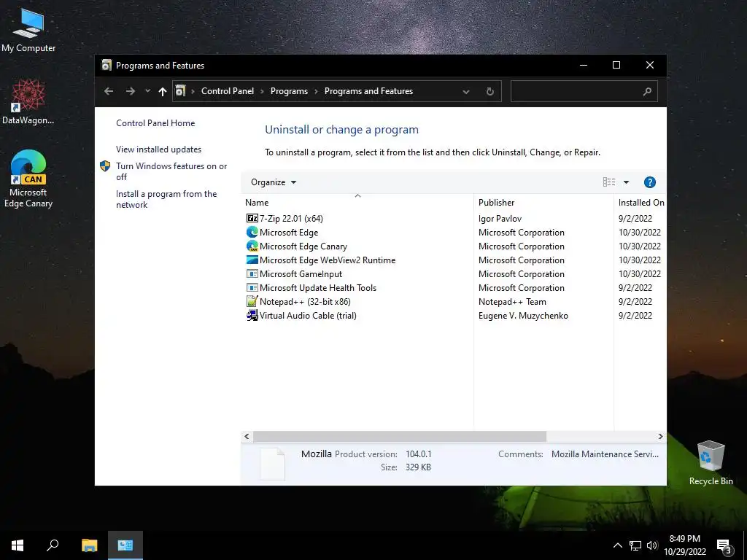Select the Microsoft GameInput entry
The width and height of the screenshot is (747, 560).
pos(301,274)
